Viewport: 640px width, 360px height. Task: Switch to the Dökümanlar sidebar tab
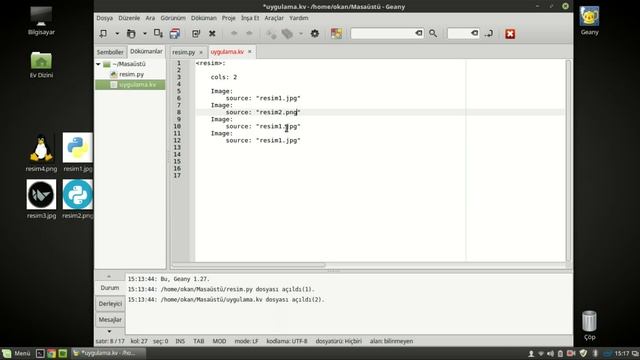pos(146,51)
